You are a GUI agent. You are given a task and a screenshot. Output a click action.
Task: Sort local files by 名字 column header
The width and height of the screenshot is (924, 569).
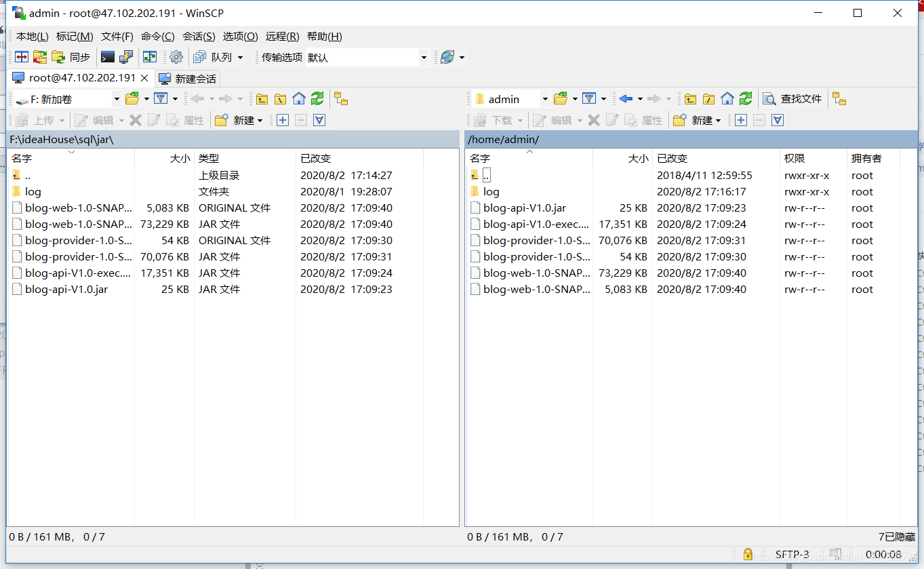pos(71,158)
